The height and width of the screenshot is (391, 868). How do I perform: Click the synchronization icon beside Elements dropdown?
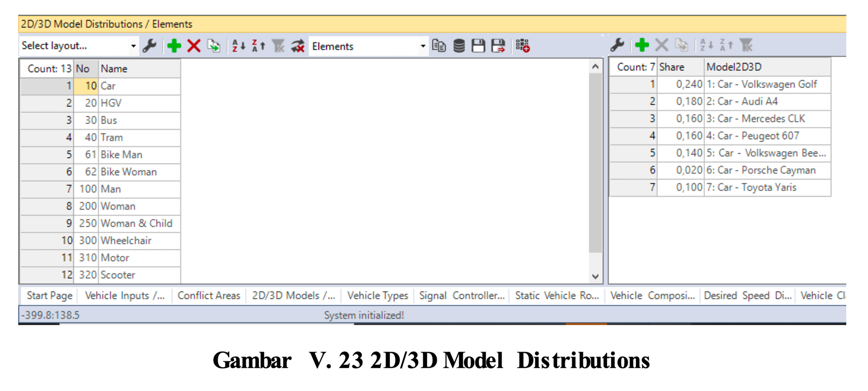[x=298, y=46]
